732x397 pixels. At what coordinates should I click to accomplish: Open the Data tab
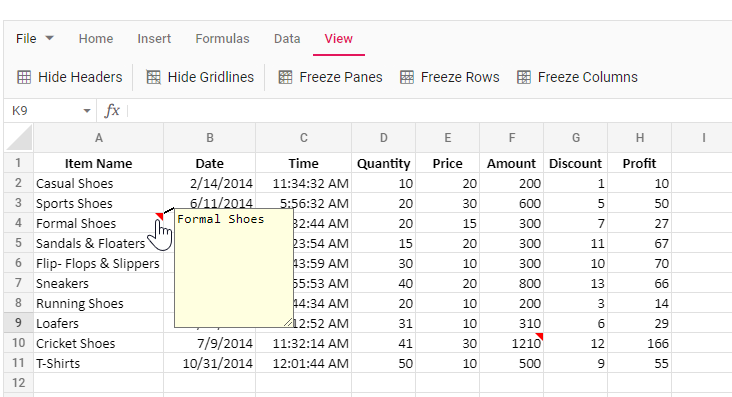click(x=287, y=38)
